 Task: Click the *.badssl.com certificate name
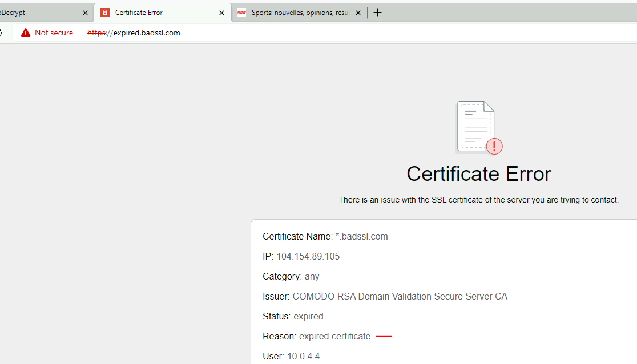(x=361, y=236)
